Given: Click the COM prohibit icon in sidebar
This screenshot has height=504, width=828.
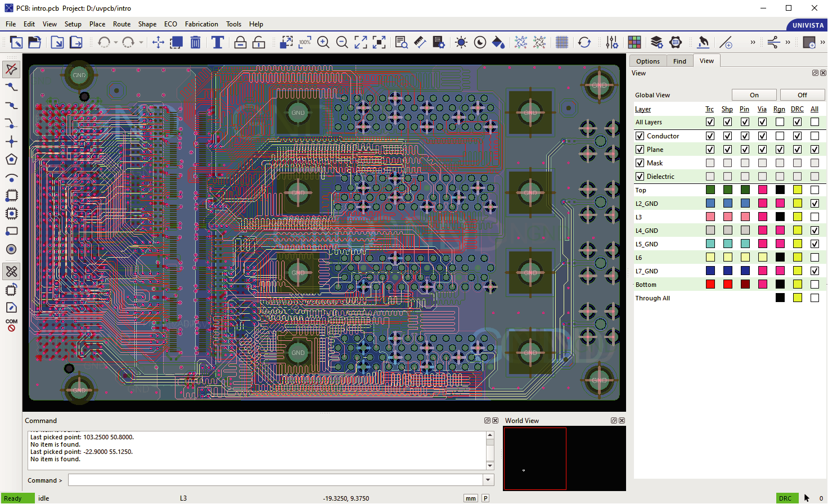Looking at the screenshot, I should click(11, 325).
